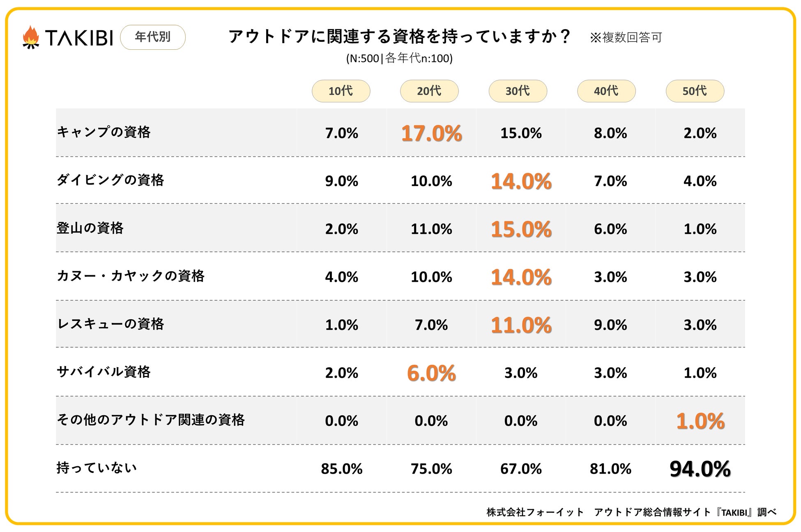Click the 持っていない row label
The height and width of the screenshot is (532, 801).
[x=97, y=468]
